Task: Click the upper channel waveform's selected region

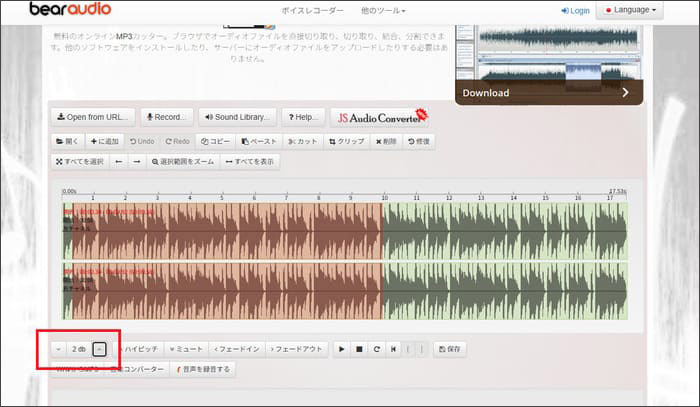Action: tap(227, 231)
